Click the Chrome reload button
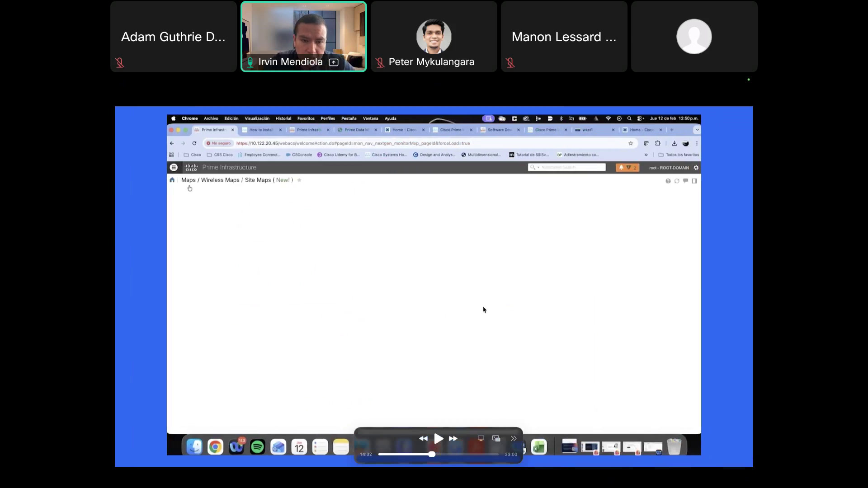The image size is (868, 488). click(194, 143)
